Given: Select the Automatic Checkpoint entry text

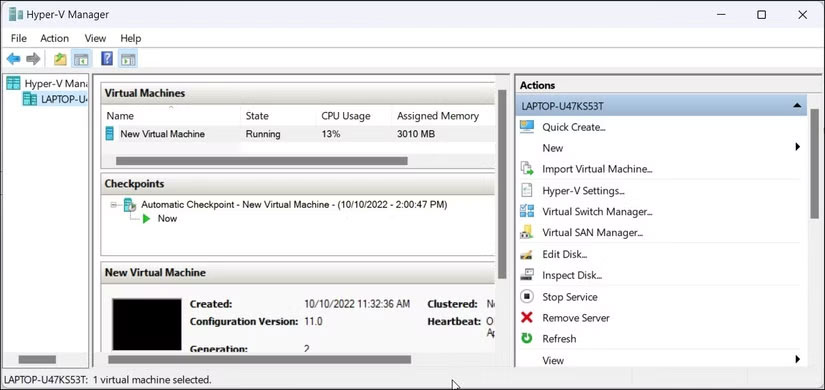Looking at the screenshot, I should [294, 205].
